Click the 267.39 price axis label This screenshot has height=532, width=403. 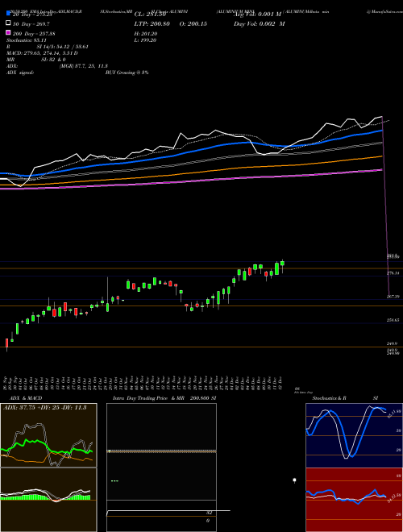point(393,297)
